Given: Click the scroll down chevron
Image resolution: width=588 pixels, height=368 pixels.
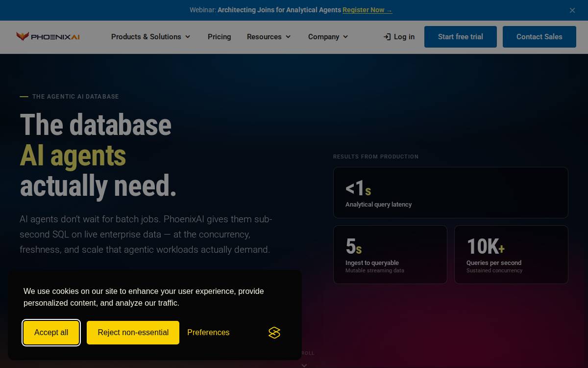Looking at the screenshot, I should point(304,365).
